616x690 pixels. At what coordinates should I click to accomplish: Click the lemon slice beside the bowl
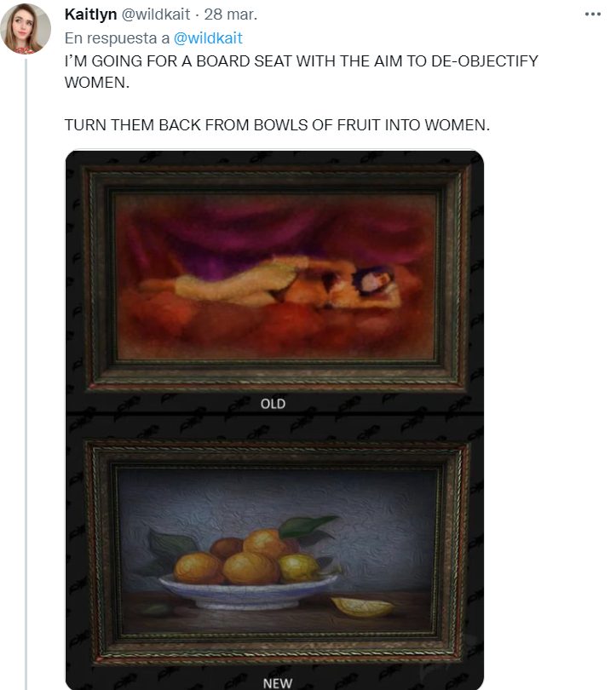click(x=362, y=607)
